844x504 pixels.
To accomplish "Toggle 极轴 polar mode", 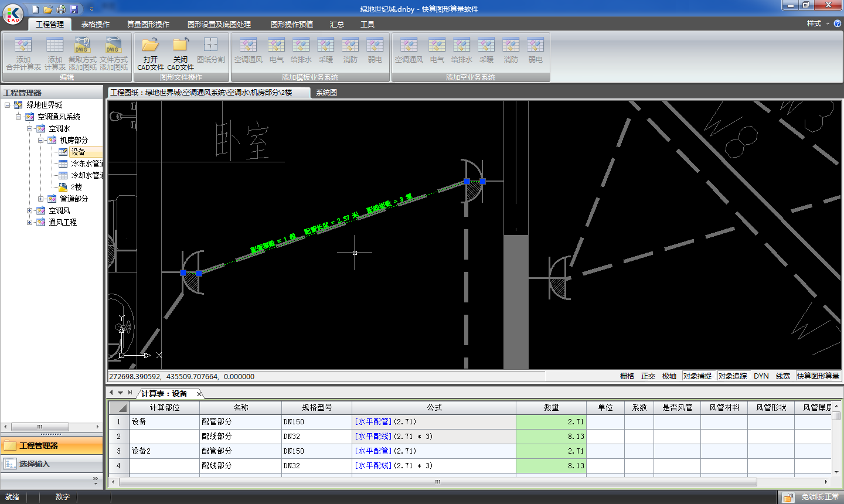I will pos(669,376).
